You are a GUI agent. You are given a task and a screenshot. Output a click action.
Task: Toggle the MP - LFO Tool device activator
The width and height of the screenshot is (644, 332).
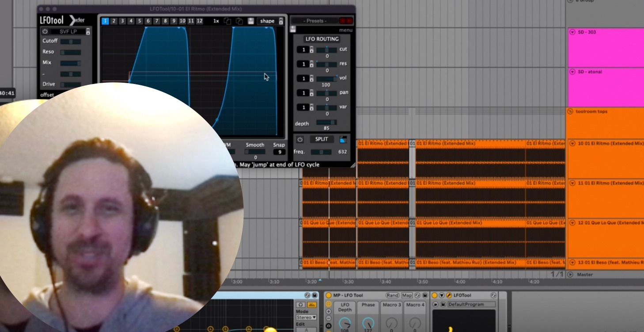click(329, 295)
